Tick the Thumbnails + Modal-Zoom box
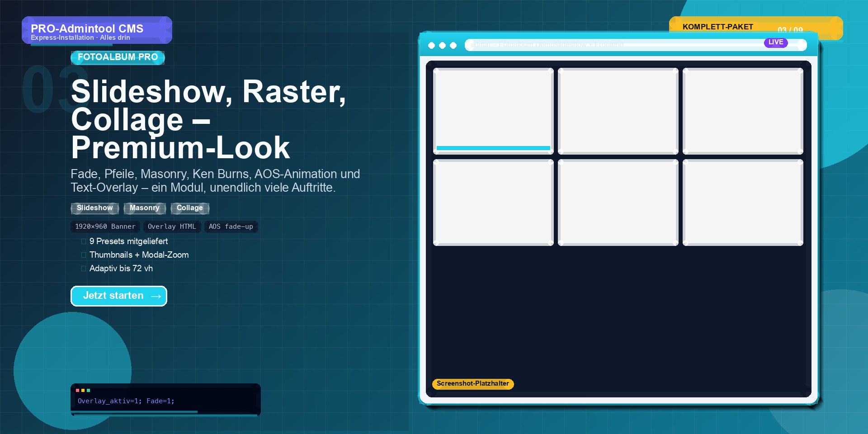 click(x=84, y=255)
